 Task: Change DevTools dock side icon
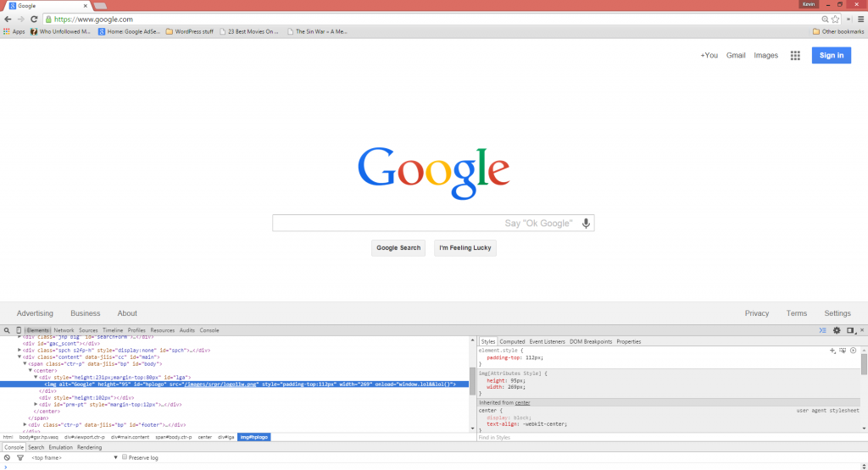point(851,330)
